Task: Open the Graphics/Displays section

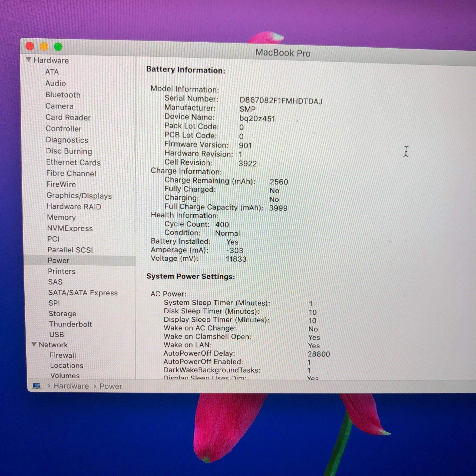Action: (79, 196)
